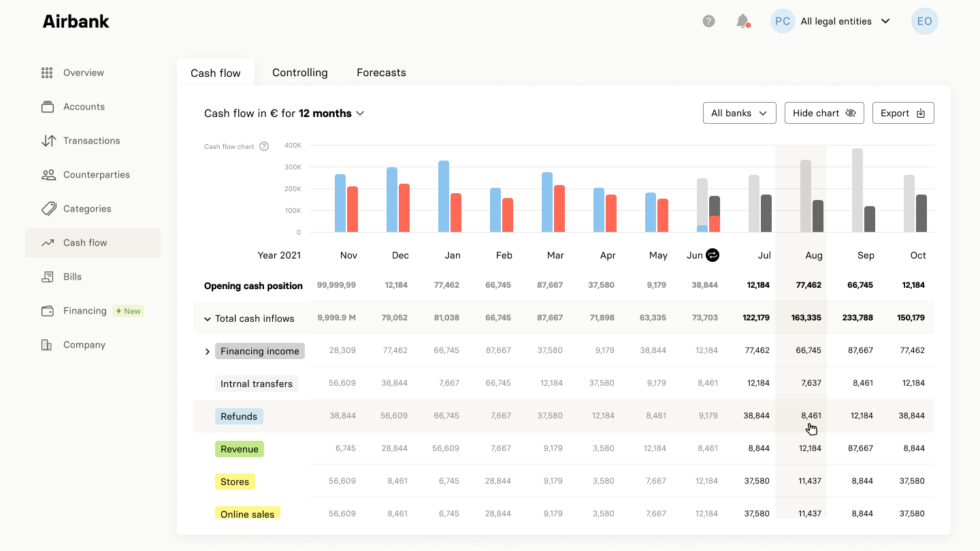This screenshot has height=551, width=980.
Task: Click the Counterparties sidebar icon
Action: coord(46,175)
